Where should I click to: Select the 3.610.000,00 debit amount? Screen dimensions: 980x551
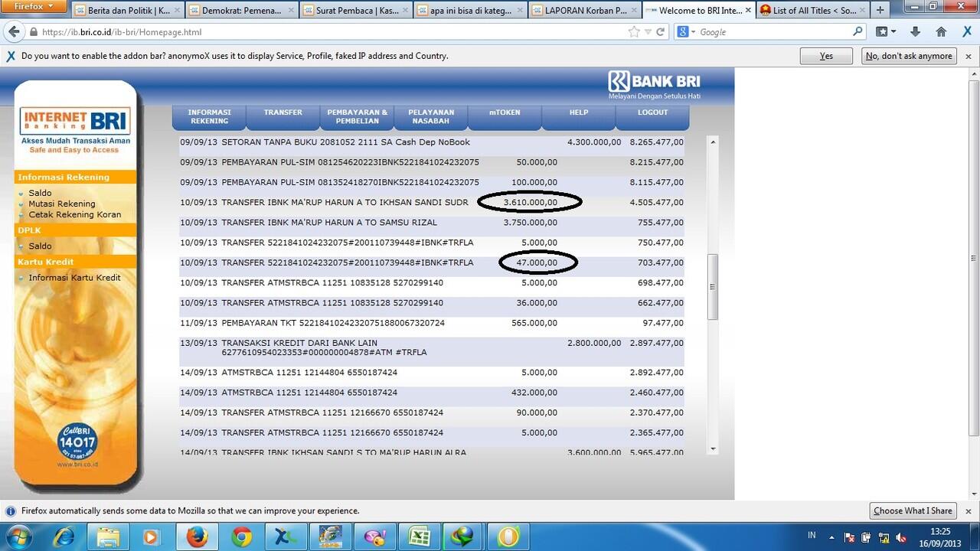530,202
